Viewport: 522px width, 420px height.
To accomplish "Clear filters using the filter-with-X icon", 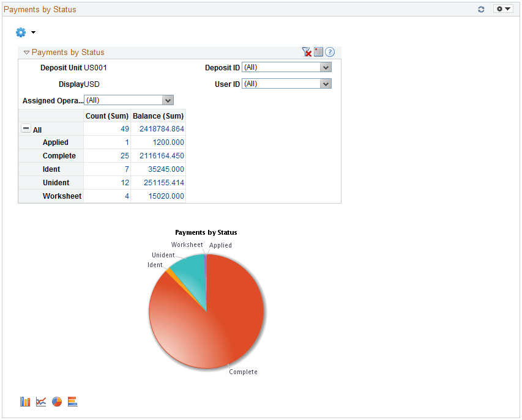I will pos(307,52).
